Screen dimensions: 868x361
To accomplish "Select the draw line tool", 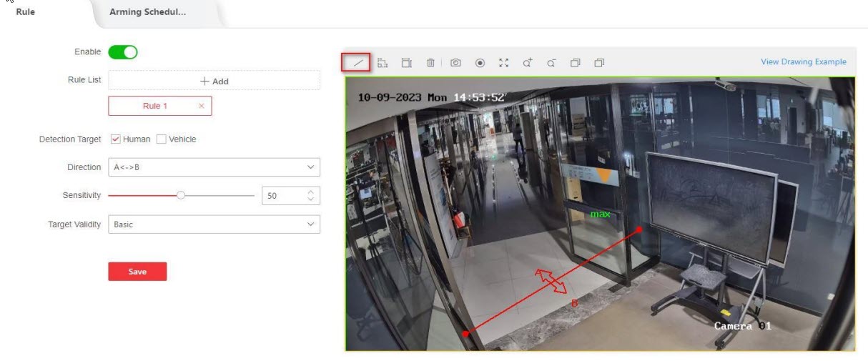I will pos(358,63).
